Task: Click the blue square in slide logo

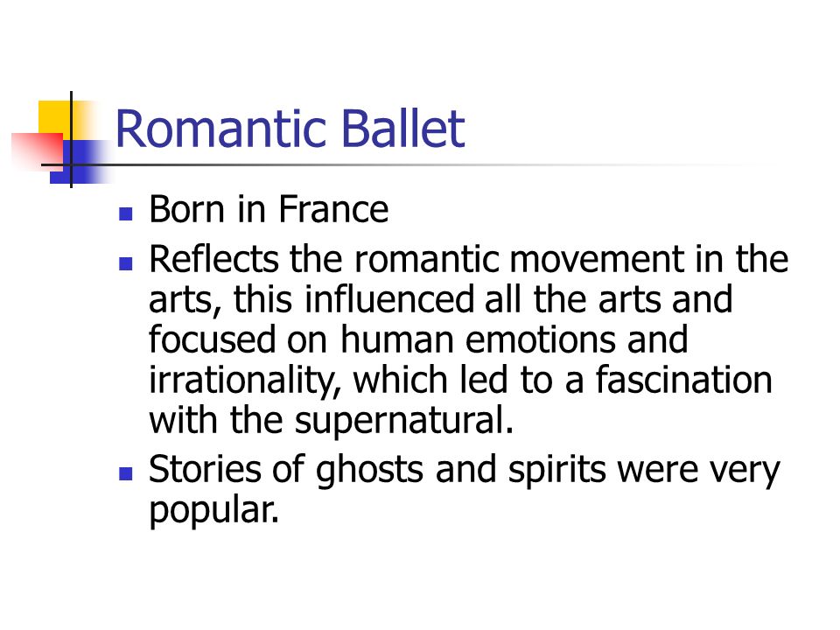Action: pos(80,163)
